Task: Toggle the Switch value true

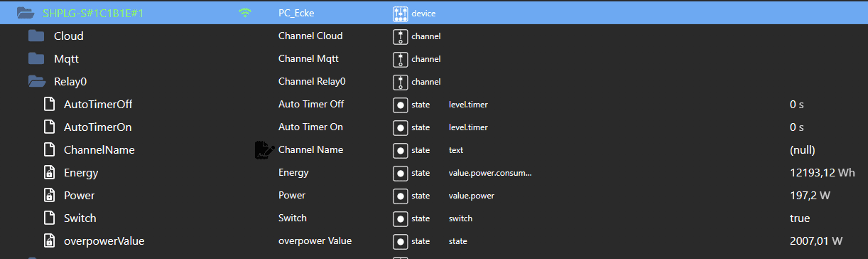Action: (800, 218)
